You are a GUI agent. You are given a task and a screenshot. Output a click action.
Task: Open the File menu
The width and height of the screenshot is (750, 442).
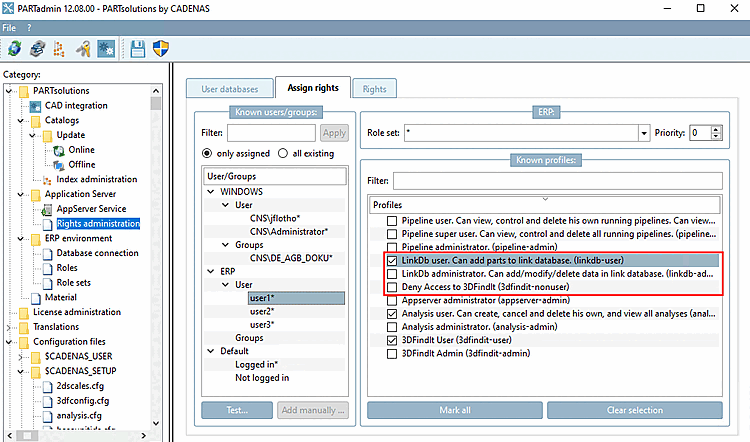9,28
